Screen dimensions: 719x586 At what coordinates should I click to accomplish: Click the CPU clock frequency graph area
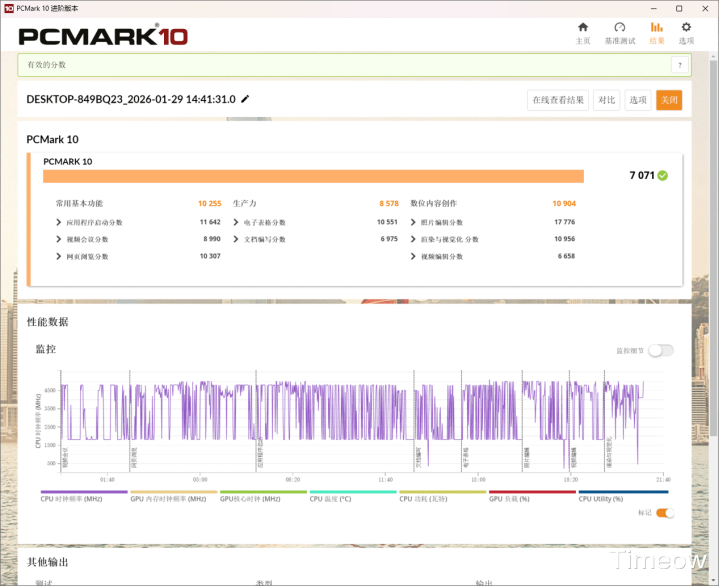tap(350, 420)
